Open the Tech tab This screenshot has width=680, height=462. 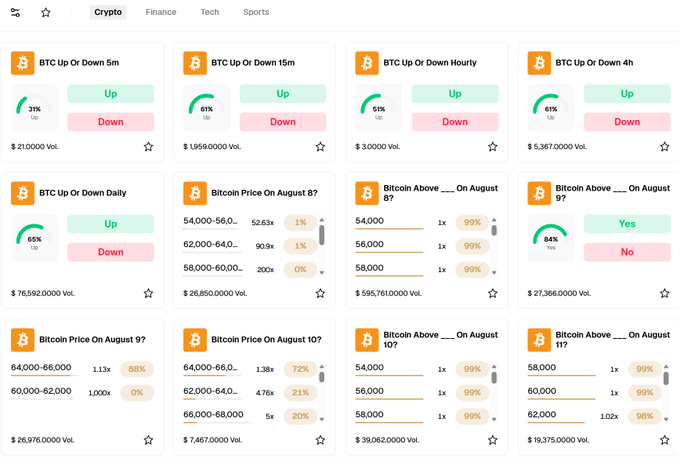[x=209, y=12]
